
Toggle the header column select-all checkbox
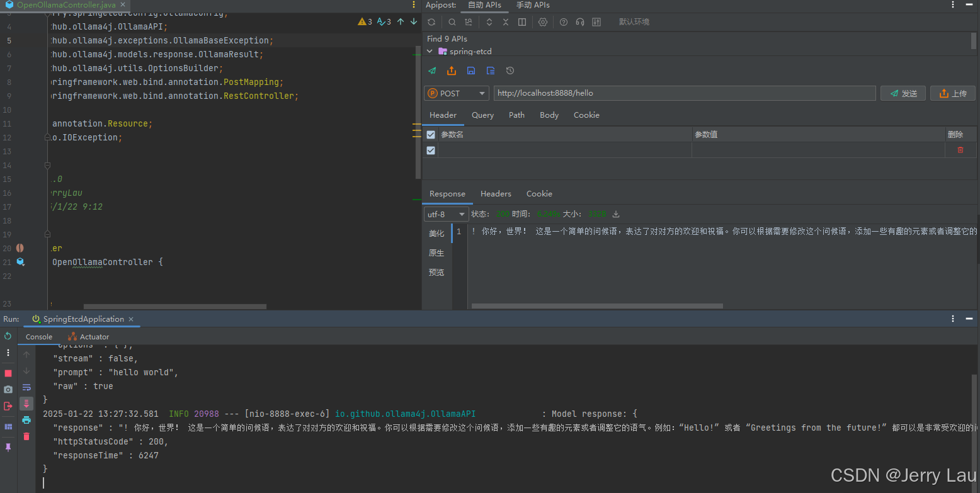[x=431, y=135]
